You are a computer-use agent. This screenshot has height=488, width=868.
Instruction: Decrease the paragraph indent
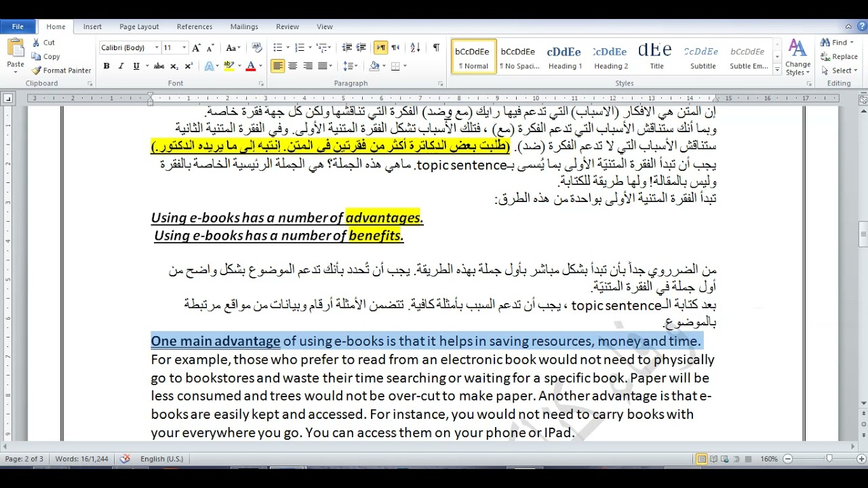tap(347, 47)
